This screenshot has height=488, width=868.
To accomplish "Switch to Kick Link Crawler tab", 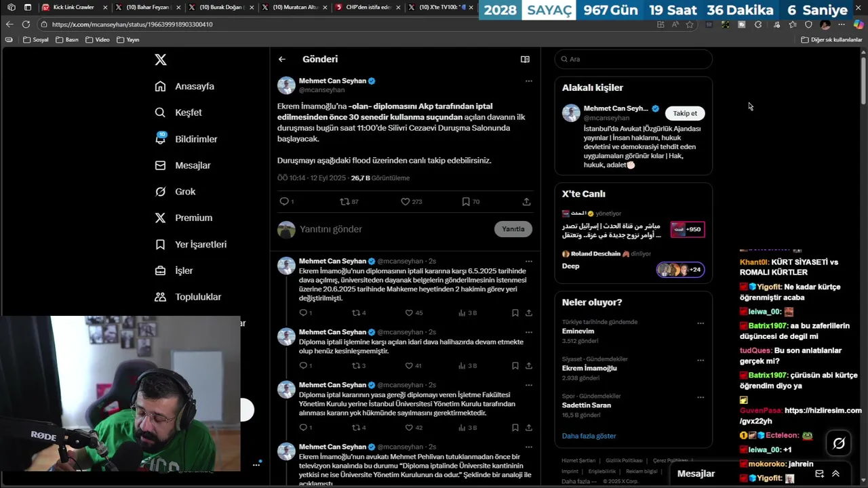I will click(73, 7).
